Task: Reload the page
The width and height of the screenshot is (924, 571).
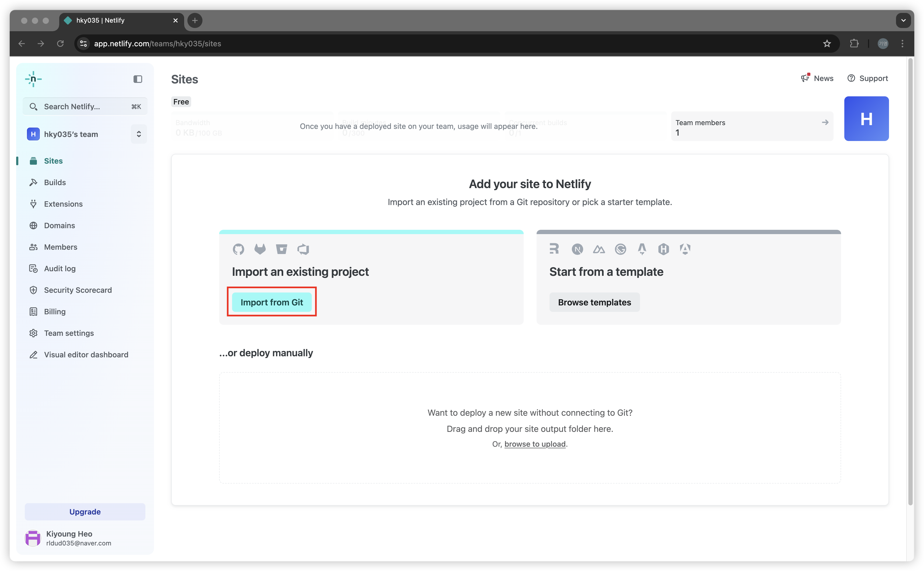Action: [x=60, y=43]
